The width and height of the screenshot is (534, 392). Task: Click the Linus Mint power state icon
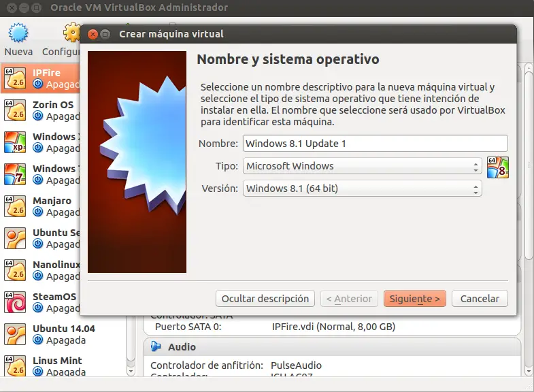38,372
